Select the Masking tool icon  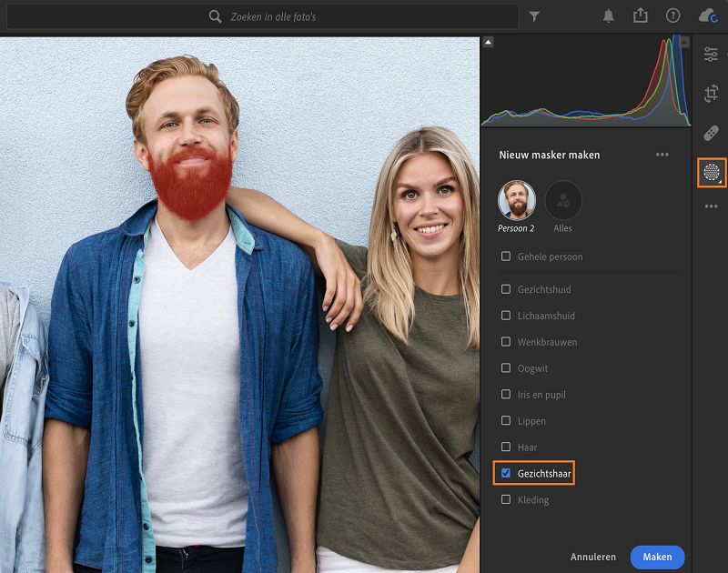(x=712, y=173)
